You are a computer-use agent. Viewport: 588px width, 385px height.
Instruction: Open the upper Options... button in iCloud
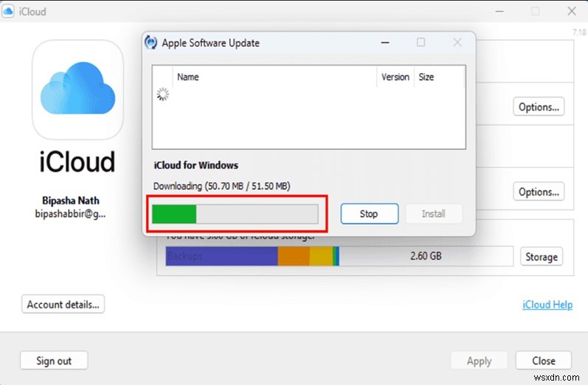coord(539,107)
